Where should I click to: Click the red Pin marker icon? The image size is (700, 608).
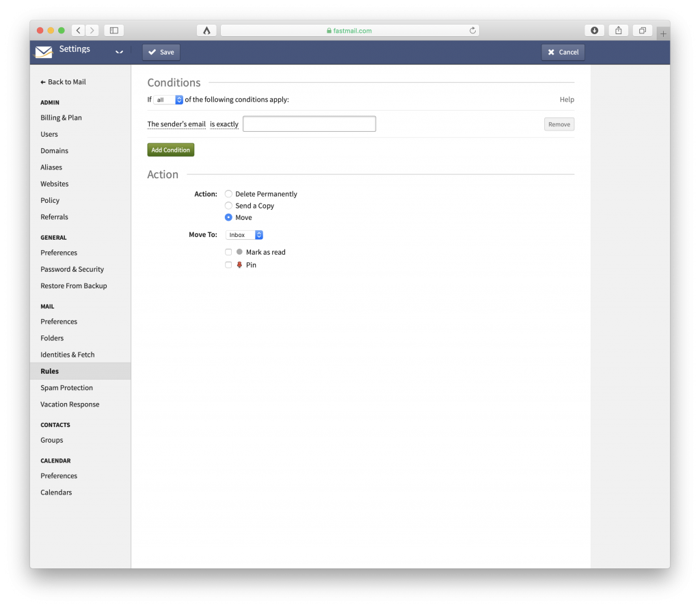tap(237, 265)
